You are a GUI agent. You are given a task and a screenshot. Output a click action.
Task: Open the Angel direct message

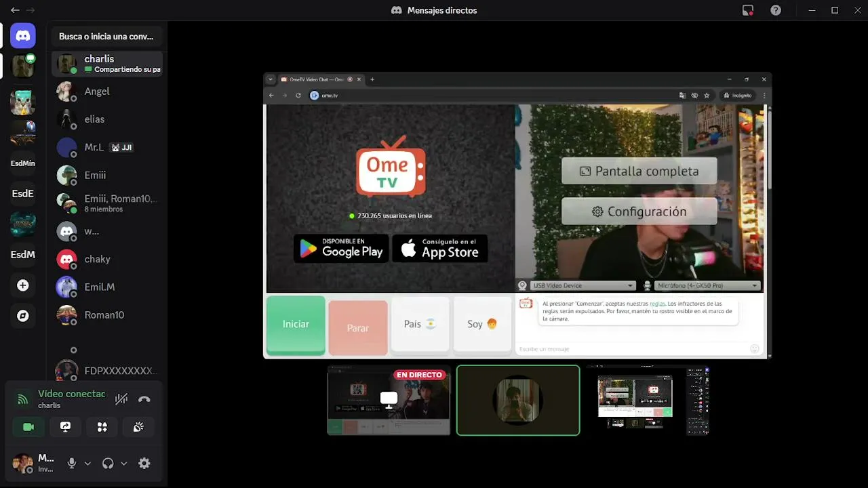click(107, 91)
